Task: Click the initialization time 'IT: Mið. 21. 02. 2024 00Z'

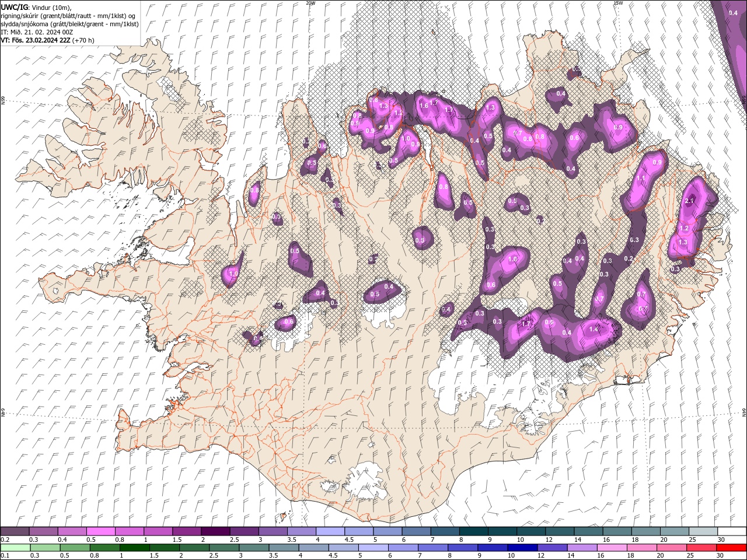Action: pyautogui.click(x=37, y=32)
